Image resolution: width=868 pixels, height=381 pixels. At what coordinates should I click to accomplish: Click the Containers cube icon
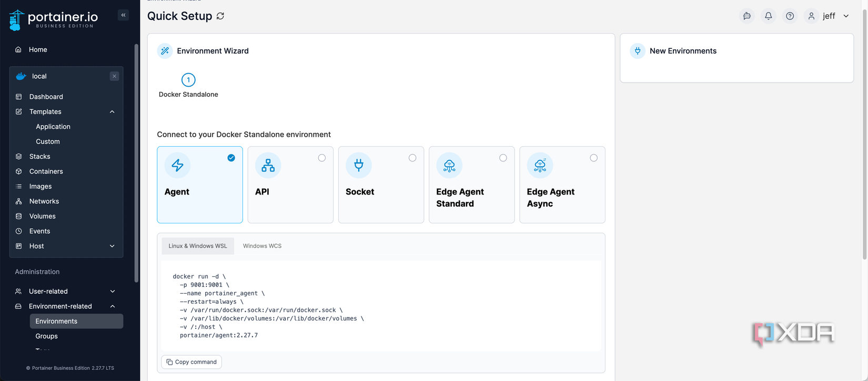click(19, 171)
